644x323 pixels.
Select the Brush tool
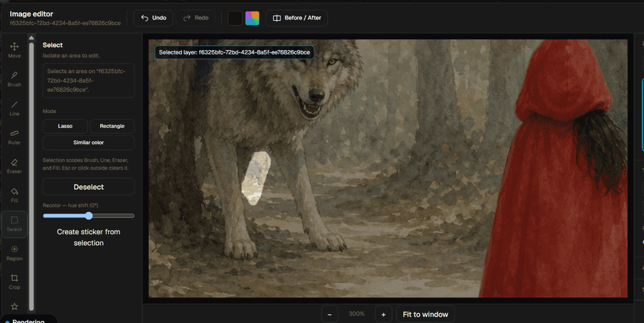(x=14, y=79)
